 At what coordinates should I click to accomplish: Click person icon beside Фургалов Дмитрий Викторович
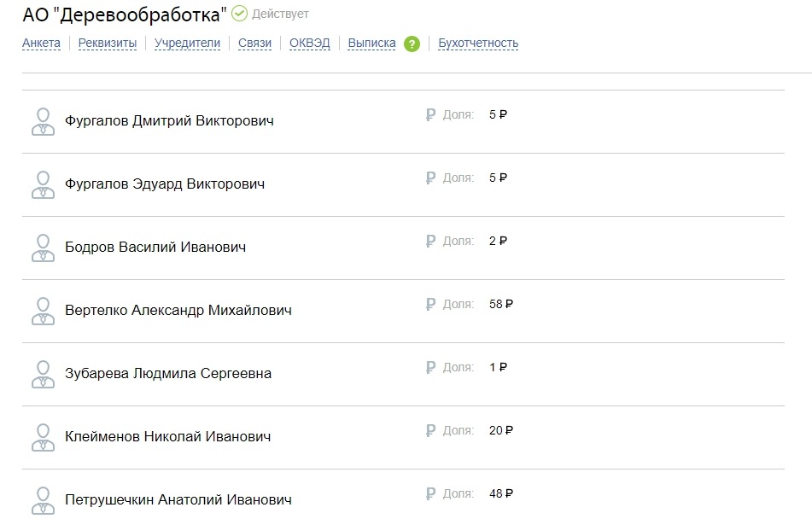click(43, 122)
